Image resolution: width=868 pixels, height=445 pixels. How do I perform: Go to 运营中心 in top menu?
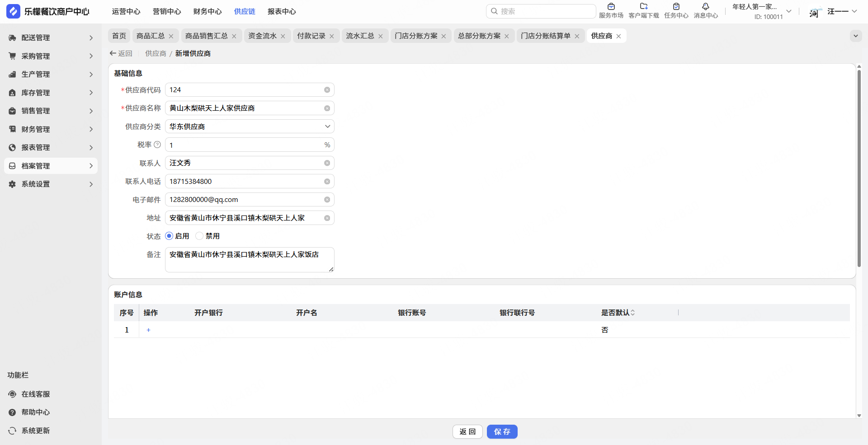click(x=126, y=12)
